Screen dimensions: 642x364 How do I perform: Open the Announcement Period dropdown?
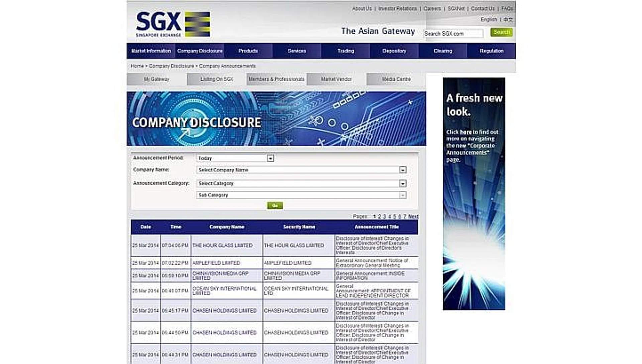[270, 158]
